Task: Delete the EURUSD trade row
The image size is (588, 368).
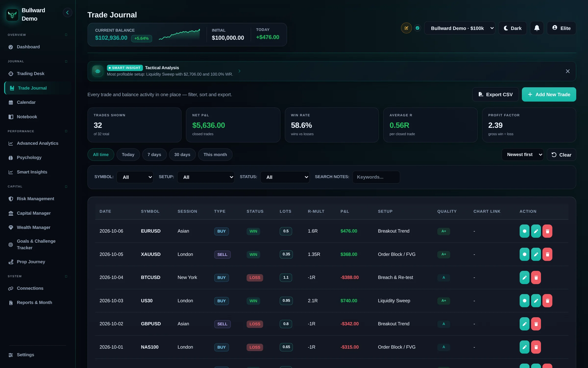Action: coord(547,231)
